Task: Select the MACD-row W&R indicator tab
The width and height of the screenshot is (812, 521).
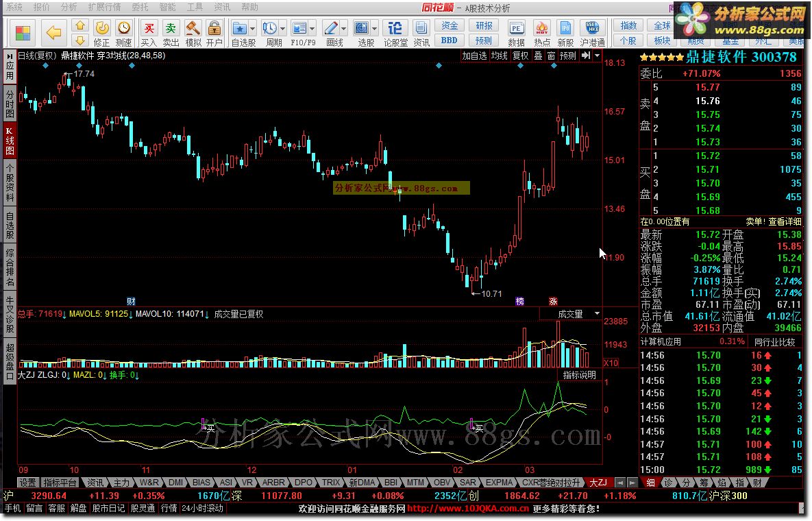Action: 149,483
